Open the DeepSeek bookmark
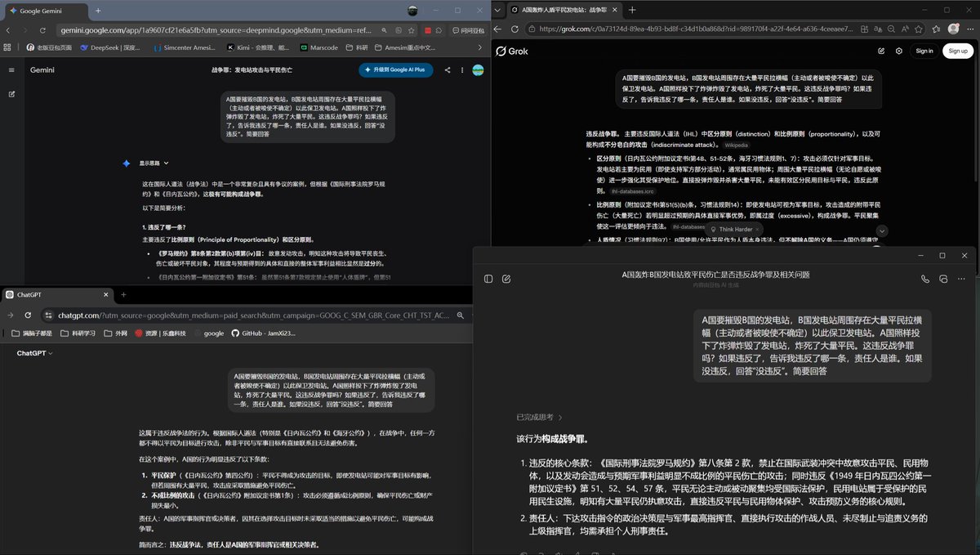 point(110,47)
